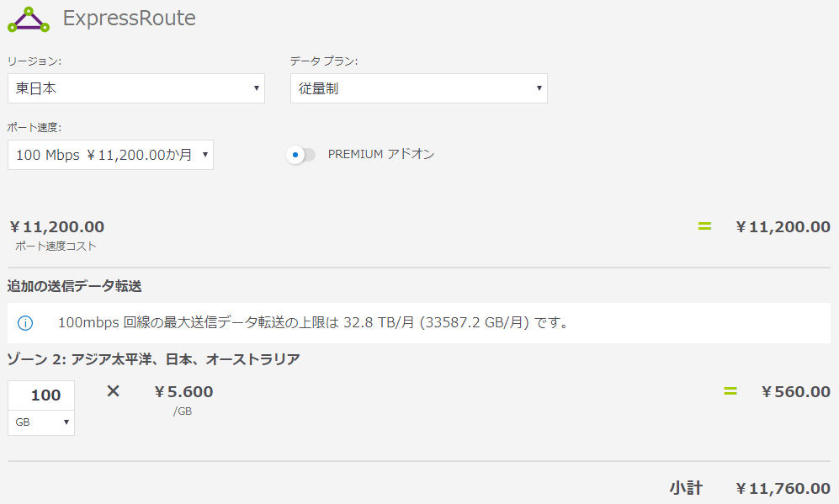This screenshot has height=504, width=839.
Task: Expand the ポート速度 100 Mbps dropdown
Action: pyautogui.click(x=110, y=155)
